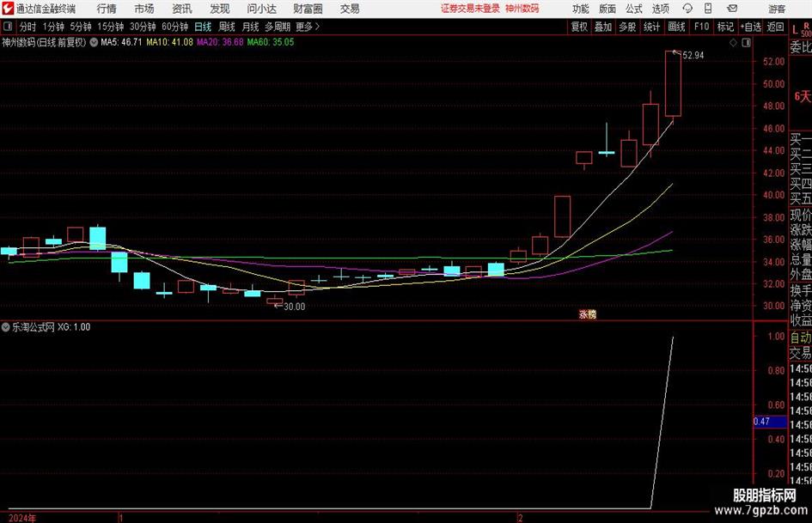Click the 多股 multi-stock button
This screenshot has height=523, width=812.
click(x=627, y=27)
